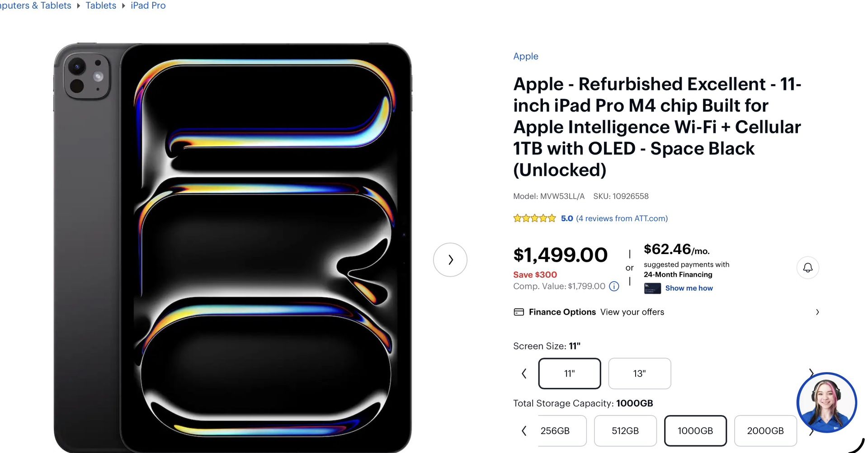Viewport: 868px width, 453px height.
Task: Select the 13-inch screen size option
Action: 639,373
